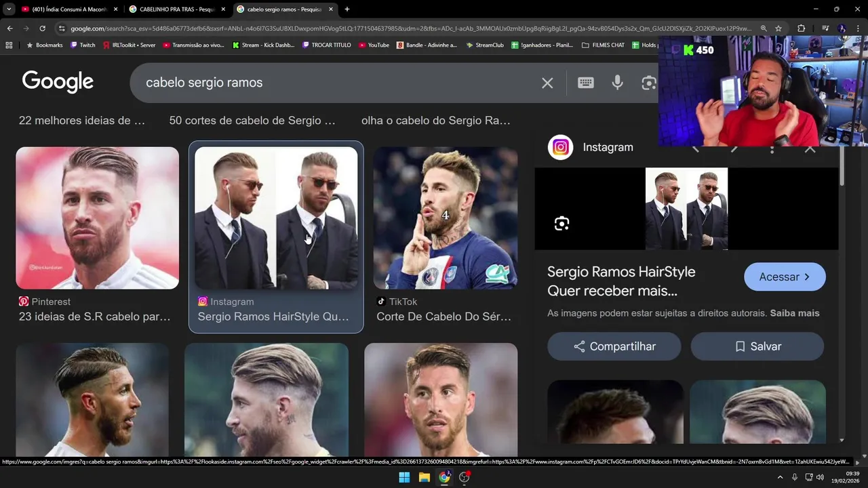The height and width of the screenshot is (488, 868).
Task: Open the zoom magnifier in address bar
Action: (764, 28)
